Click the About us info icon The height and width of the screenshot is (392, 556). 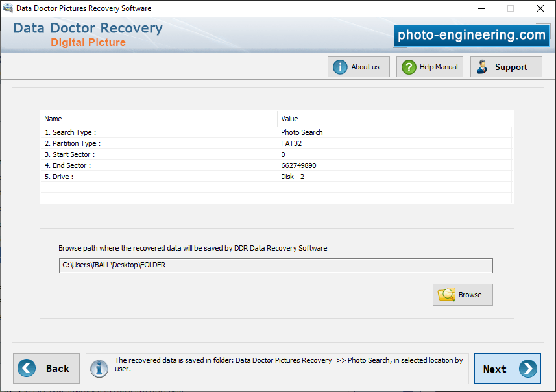[x=340, y=67]
